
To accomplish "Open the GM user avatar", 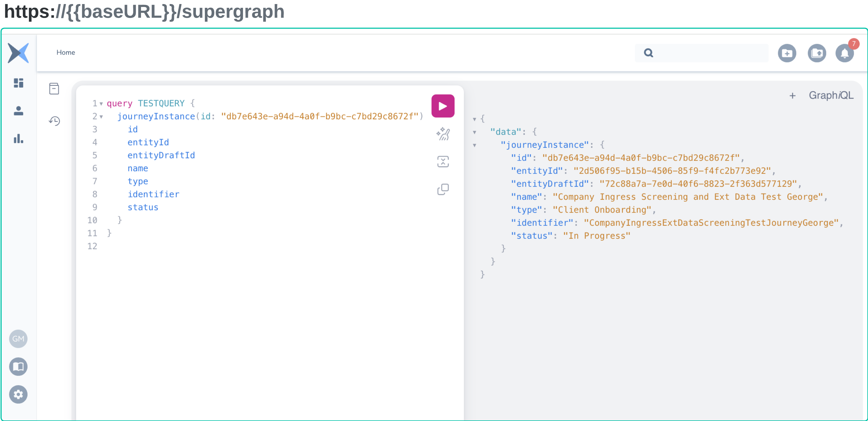I will click(18, 338).
